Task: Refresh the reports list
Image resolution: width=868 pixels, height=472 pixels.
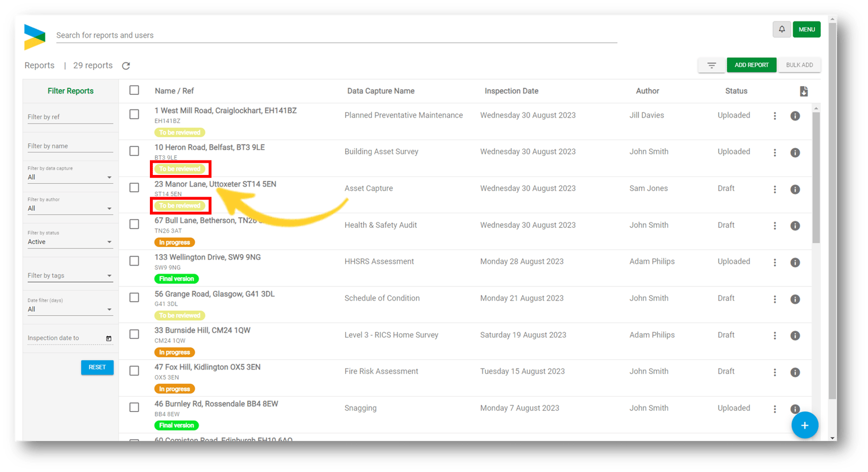Action: (126, 66)
